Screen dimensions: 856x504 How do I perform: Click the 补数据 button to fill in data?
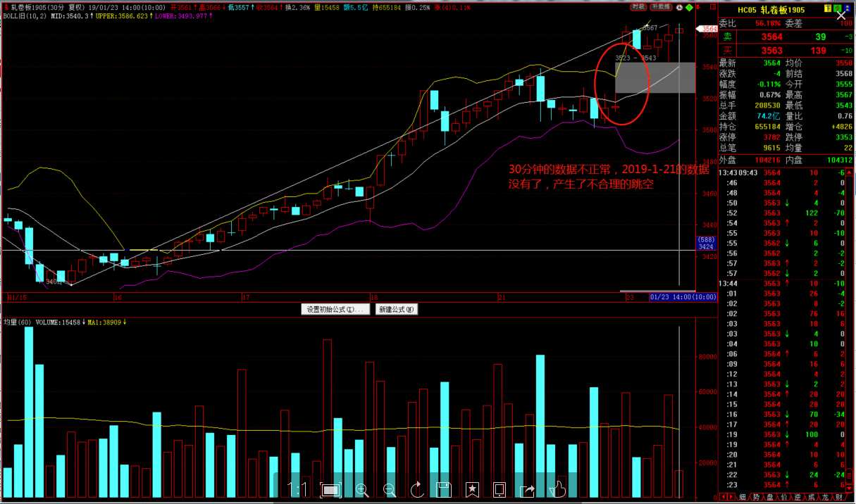point(660,6)
